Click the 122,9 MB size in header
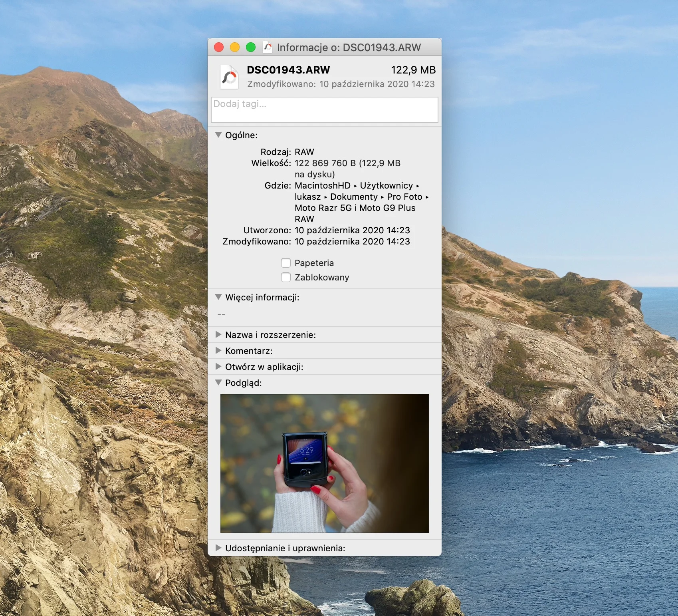678x616 pixels. (413, 70)
